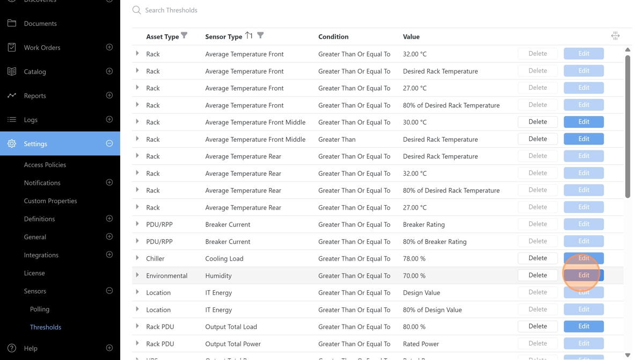Delete the Chiller Cooling Load threshold

coord(537,258)
